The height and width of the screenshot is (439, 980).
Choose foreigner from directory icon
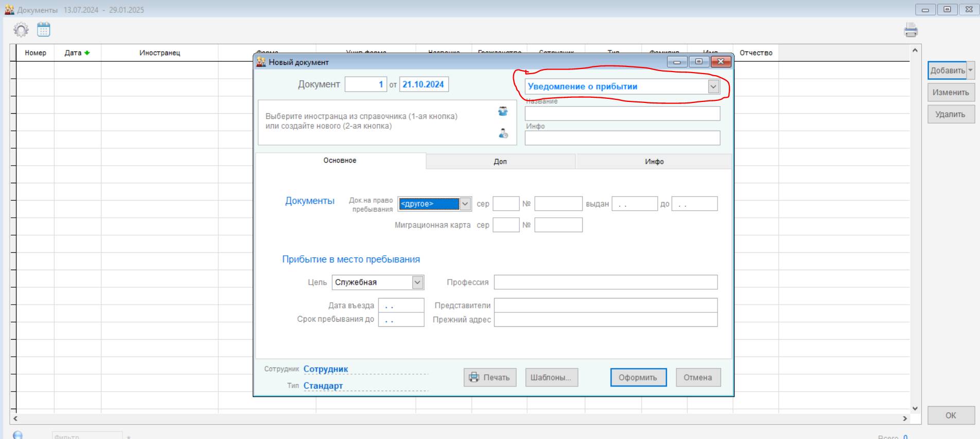click(x=503, y=111)
